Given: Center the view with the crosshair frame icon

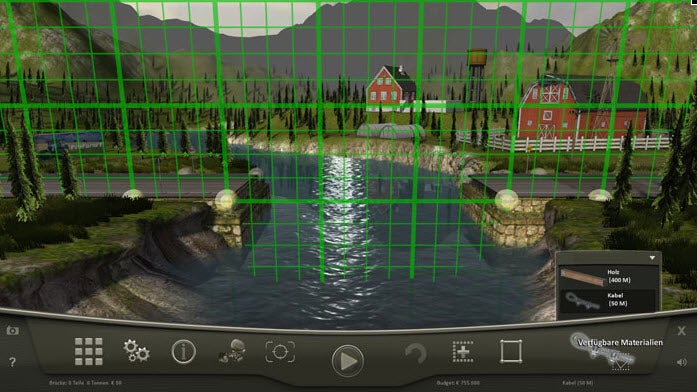Looking at the screenshot, I should pos(280,352).
